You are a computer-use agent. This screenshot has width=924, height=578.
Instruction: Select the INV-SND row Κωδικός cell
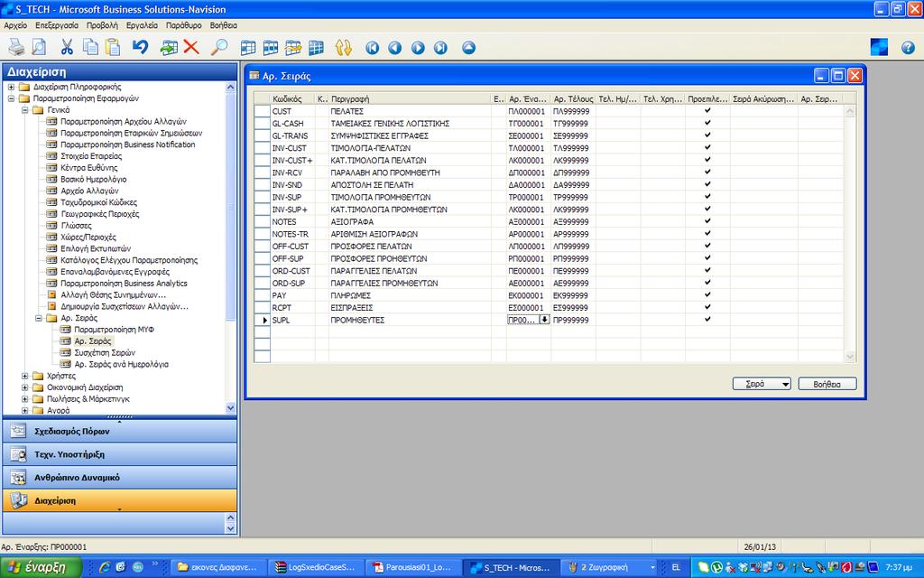tap(292, 184)
